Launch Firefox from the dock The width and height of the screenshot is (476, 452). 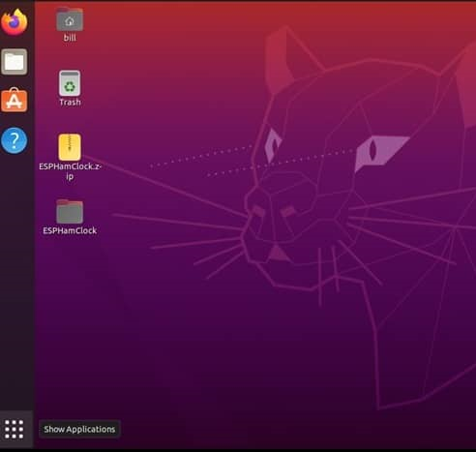tap(15, 22)
